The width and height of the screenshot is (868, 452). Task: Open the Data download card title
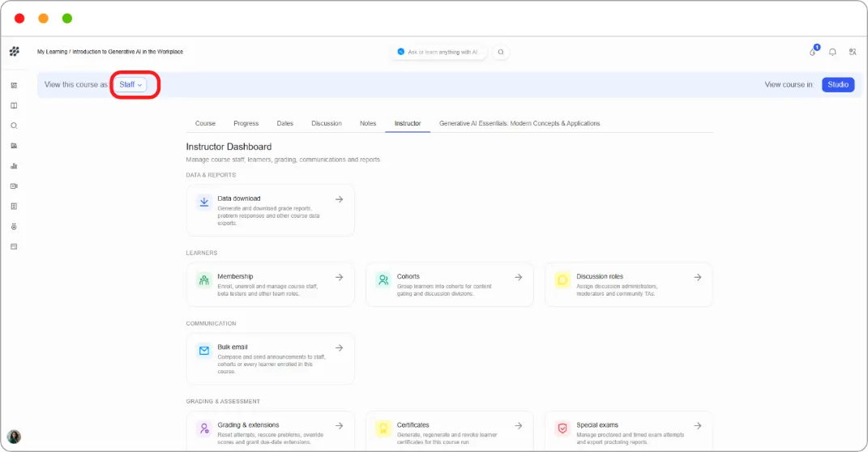(238, 198)
